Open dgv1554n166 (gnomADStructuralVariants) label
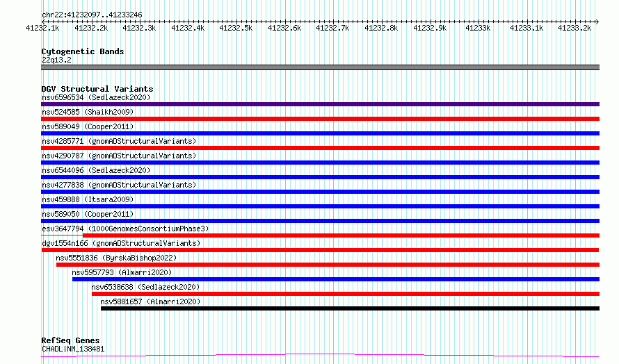The height and width of the screenshot is (364, 619). [x=121, y=243]
